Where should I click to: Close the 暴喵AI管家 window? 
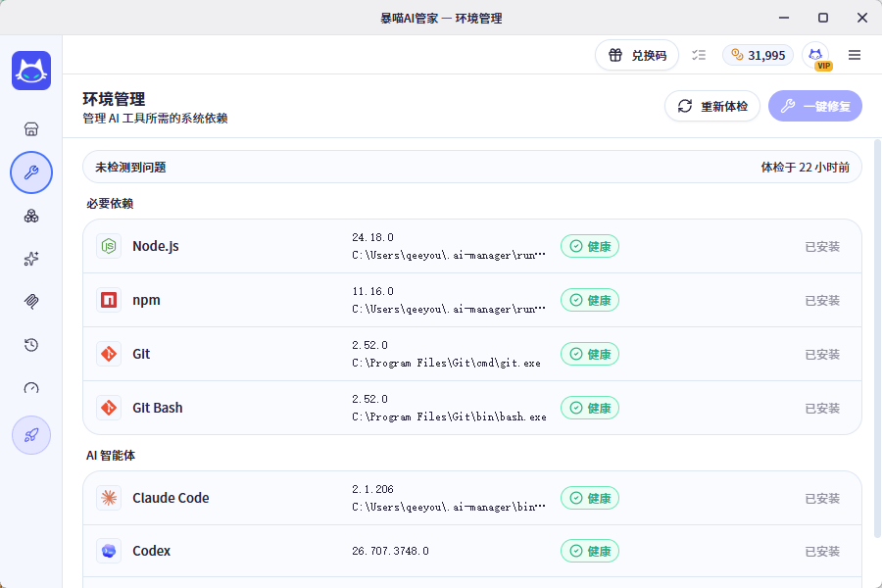click(x=862, y=18)
